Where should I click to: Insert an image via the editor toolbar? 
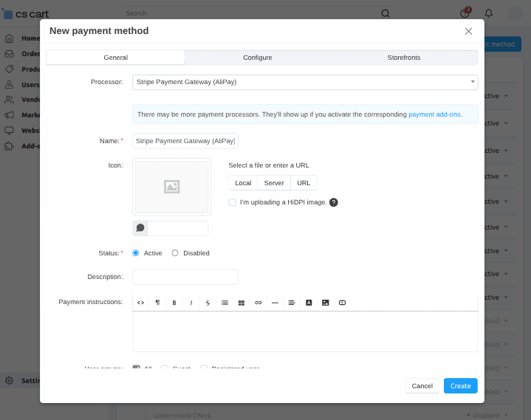(326, 303)
